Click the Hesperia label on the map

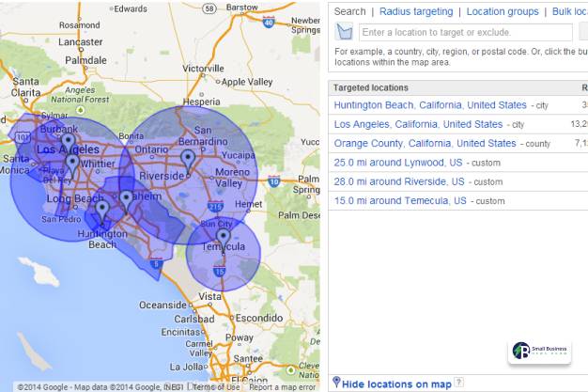click(x=201, y=102)
